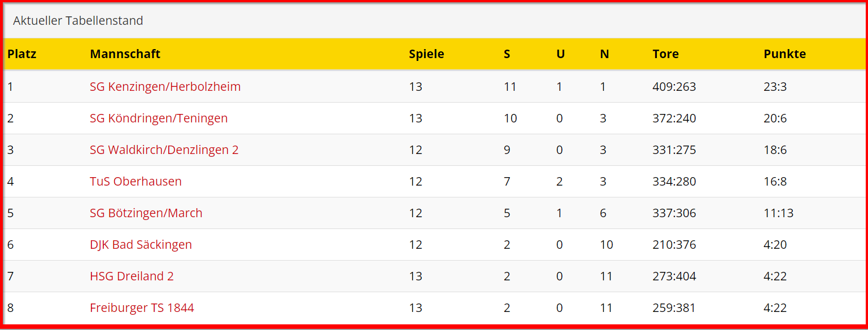Select the 23:3 points cell
The width and height of the screenshot is (868, 330).
[x=775, y=87]
